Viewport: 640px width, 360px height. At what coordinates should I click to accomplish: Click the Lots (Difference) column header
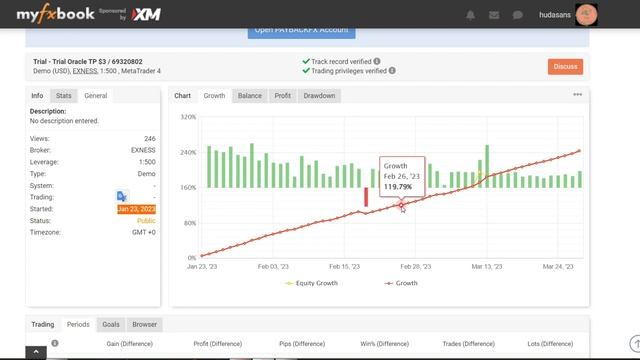550,344
